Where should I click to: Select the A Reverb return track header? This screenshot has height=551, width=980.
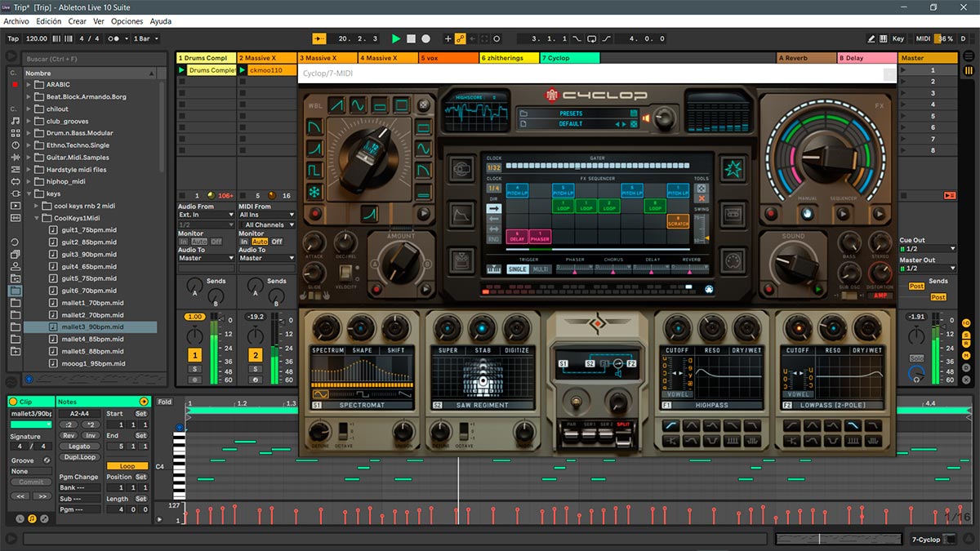[806, 58]
